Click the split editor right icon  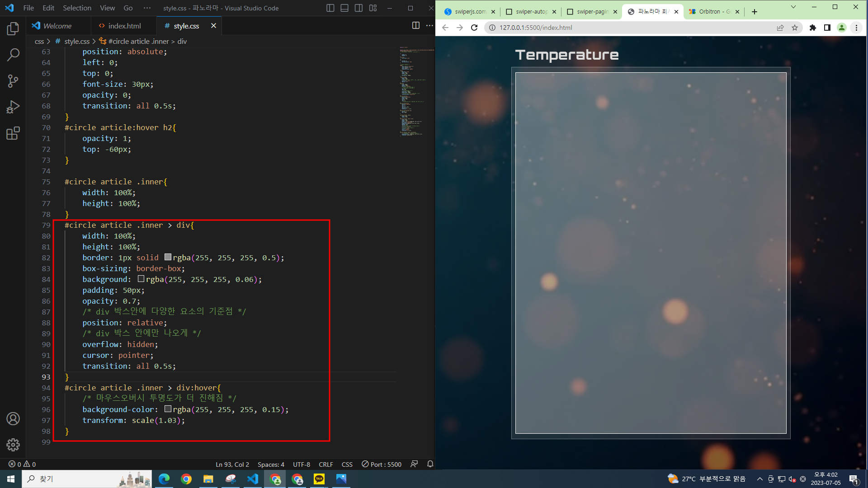pyautogui.click(x=416, y=26)
